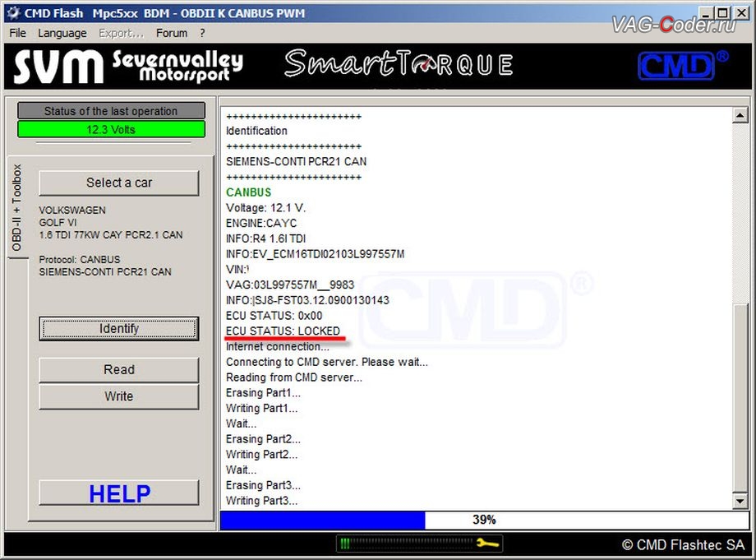This screenshot has width=756, height=560.
Task: Click the Select a car button
Action: pyautogui.click(x=119, y=183)
